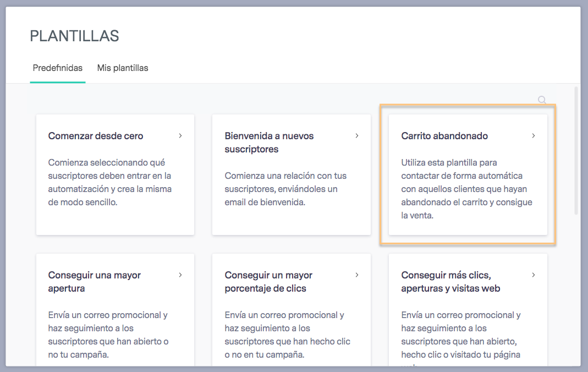Click the welcome email description in Bienvenida card

[285, 189]
